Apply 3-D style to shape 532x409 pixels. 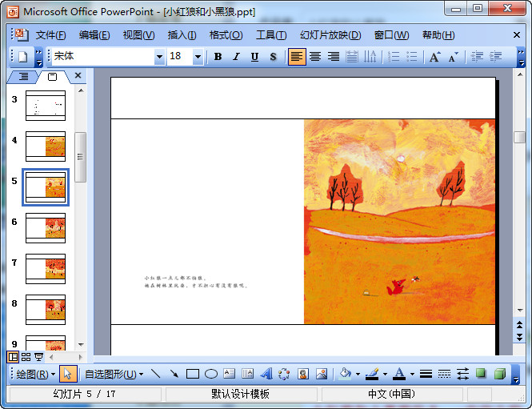pyautogui.click(x=499, y=374)
